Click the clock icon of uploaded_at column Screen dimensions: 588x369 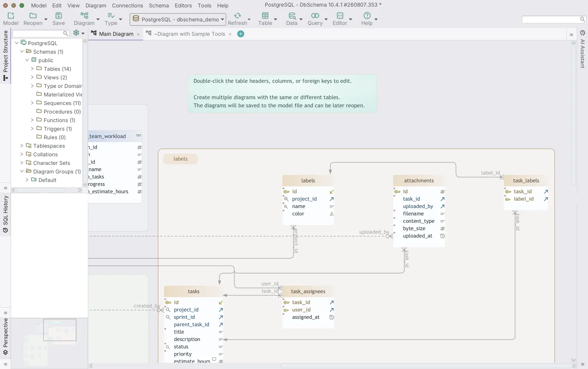point(442,236)
